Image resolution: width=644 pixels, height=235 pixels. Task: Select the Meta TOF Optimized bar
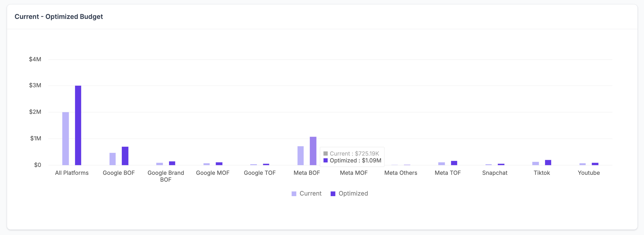click(454, 163)
